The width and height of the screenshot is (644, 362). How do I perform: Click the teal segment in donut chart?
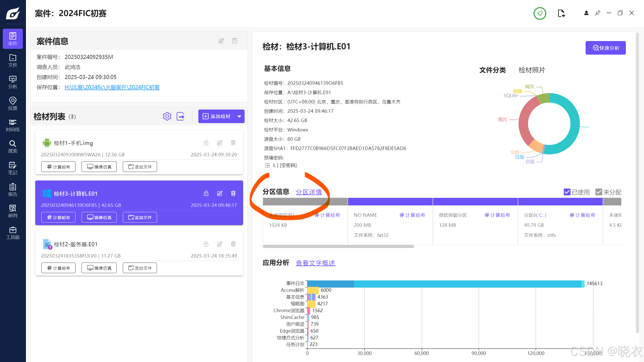point(575,123)
